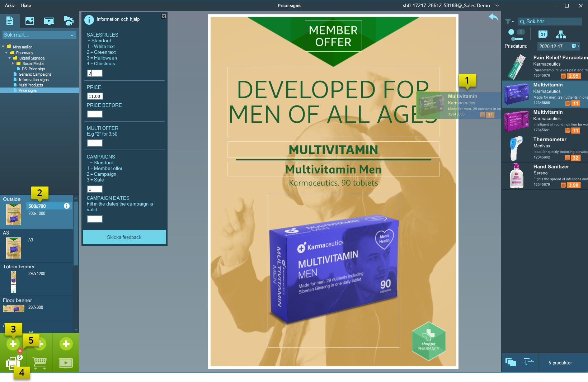Viewport: 588px width, 382px height.
Task: Expand the Social Media folder
Action: pyautogui.click(x=13, y=63)
